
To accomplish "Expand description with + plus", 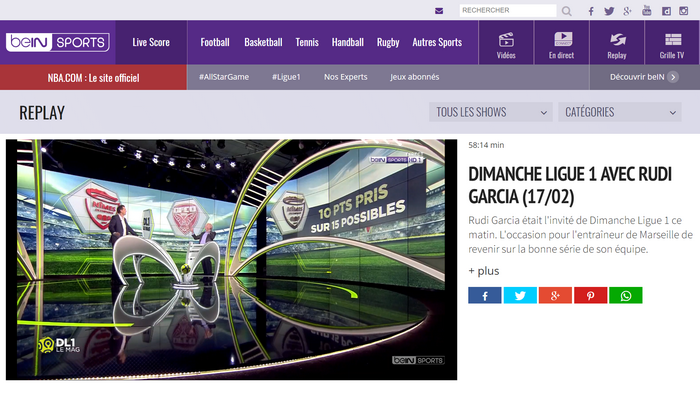I will (x=483, y=271).
